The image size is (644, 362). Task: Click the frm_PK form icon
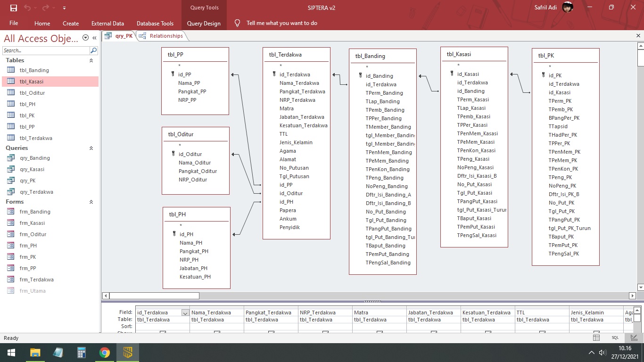click(x=11, y=257)
